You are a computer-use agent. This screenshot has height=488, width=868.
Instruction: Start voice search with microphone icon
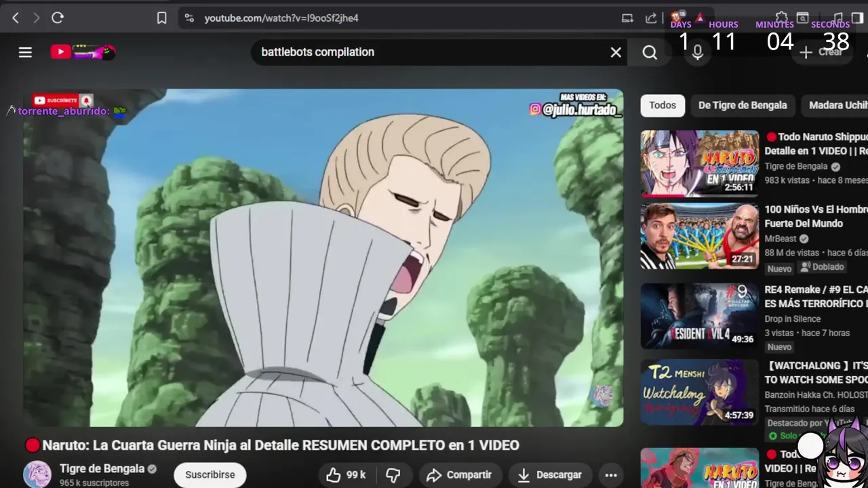coord(697,52)
